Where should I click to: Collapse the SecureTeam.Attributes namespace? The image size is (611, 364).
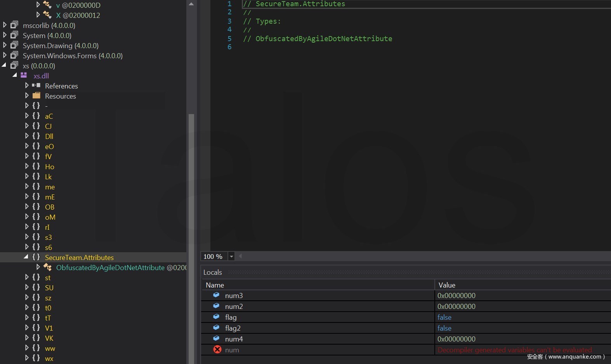tap(26, 257)
